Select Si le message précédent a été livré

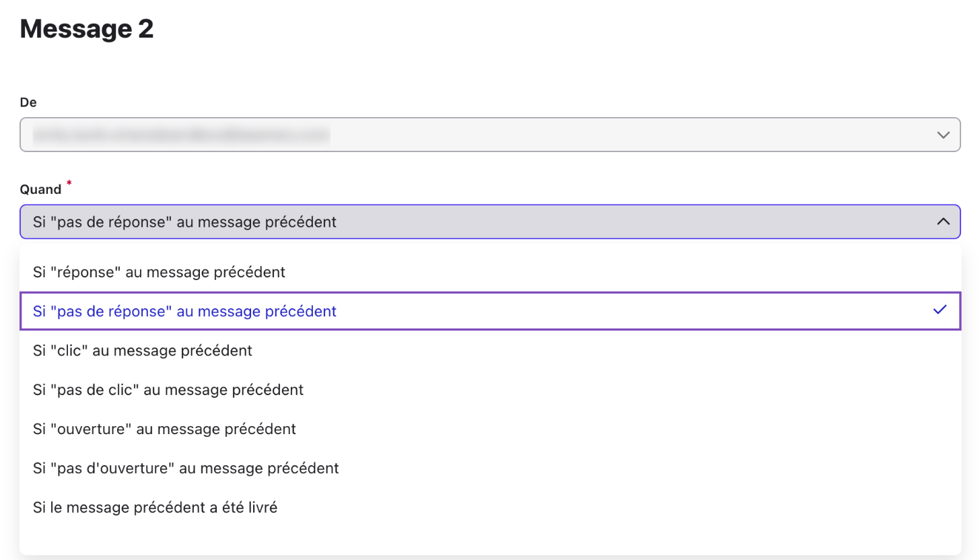click(490, 507)
